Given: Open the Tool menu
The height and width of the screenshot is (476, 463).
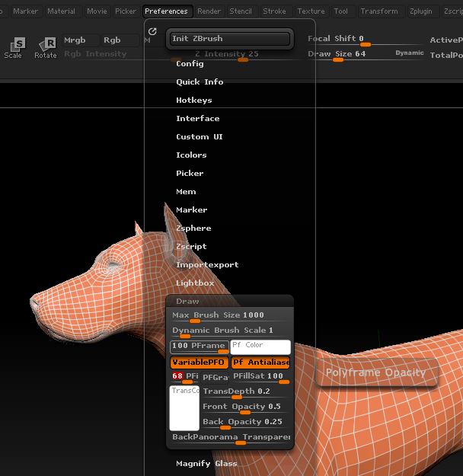Looking at the screenshot, I should pos(340,11).
